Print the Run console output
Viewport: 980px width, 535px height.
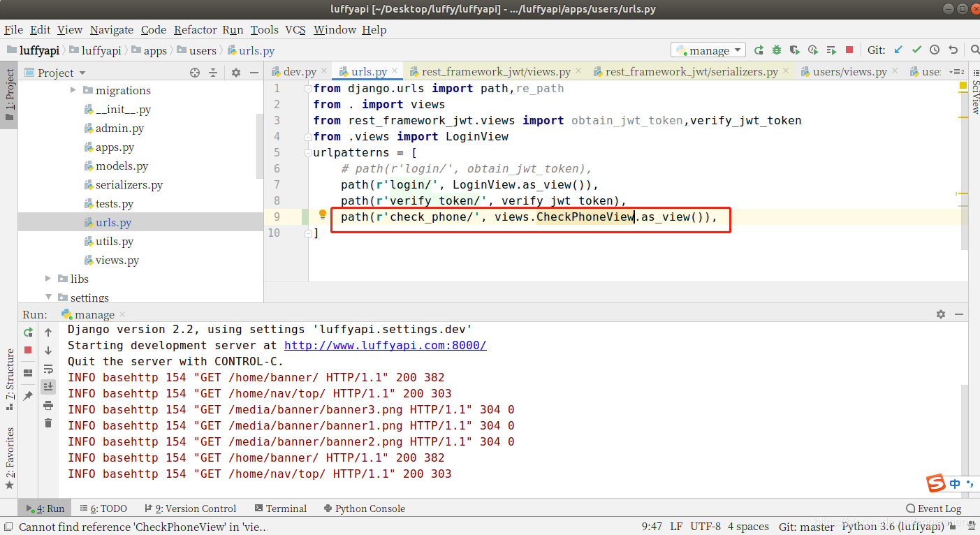(x=48, y=405)
